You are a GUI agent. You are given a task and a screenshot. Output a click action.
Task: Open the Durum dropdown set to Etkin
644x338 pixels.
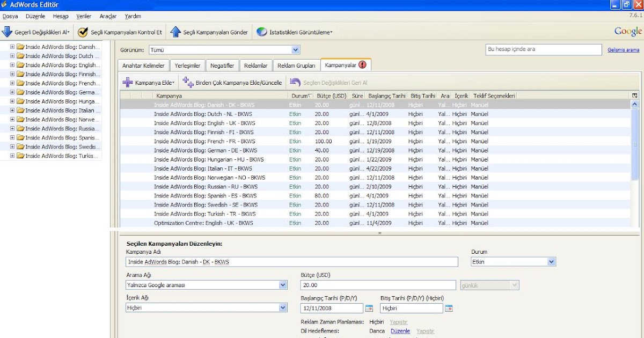tap(513, 262)
